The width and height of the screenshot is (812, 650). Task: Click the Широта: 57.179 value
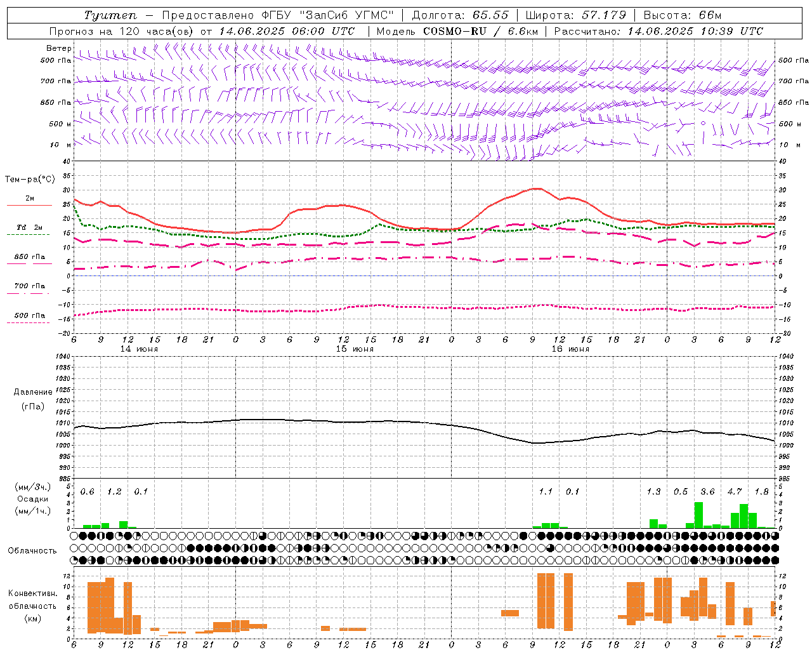click(x=576, y=15)
